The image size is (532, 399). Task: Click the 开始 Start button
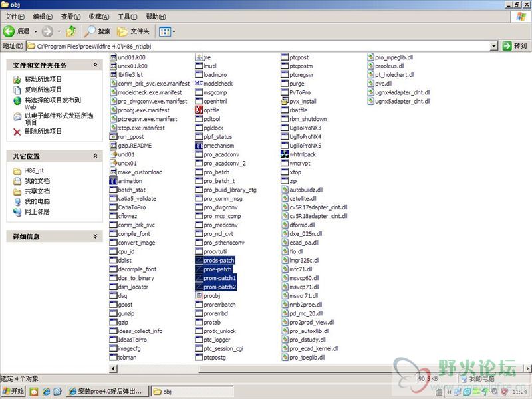tap(13, 392)
